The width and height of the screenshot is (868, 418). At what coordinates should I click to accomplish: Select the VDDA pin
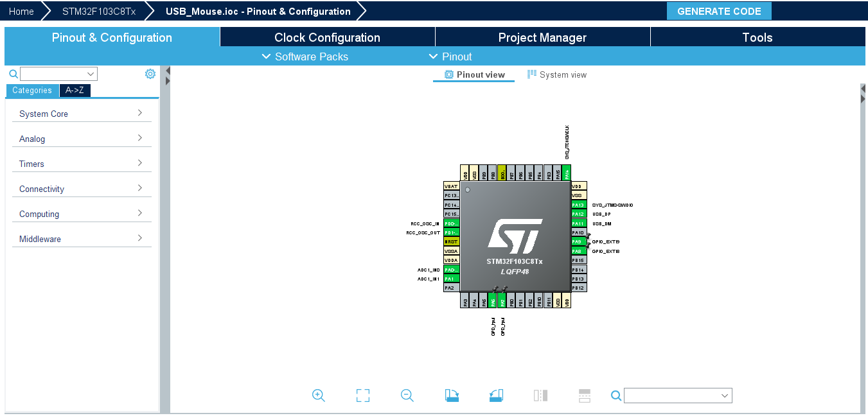[451, 260]
